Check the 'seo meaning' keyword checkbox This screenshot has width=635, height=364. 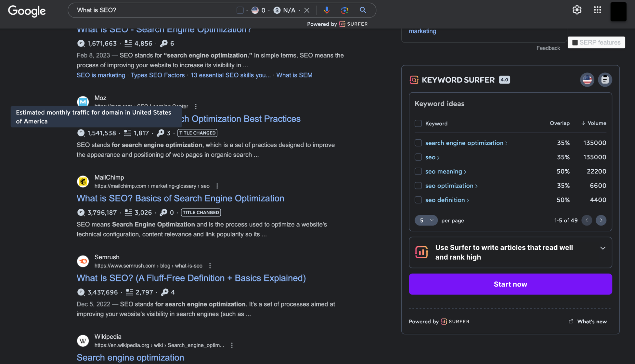(418, 171)
